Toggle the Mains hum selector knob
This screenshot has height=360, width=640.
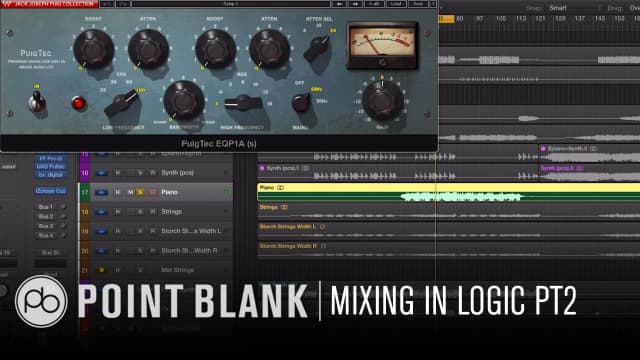coord(301,103)
